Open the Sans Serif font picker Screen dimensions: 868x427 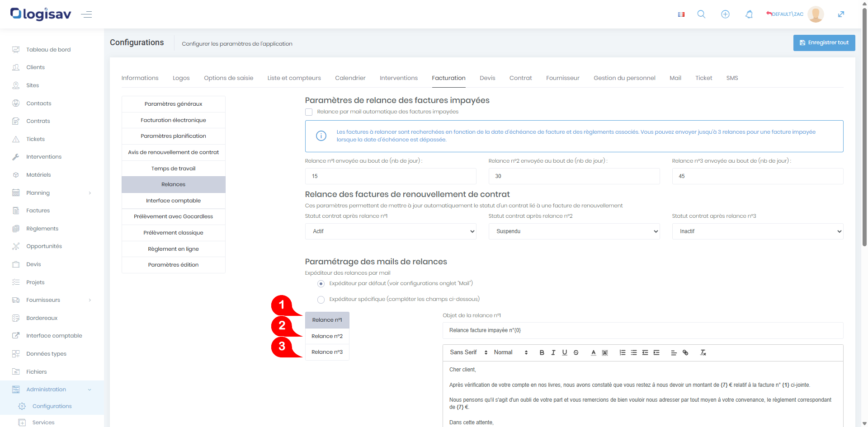pos(468,352)
